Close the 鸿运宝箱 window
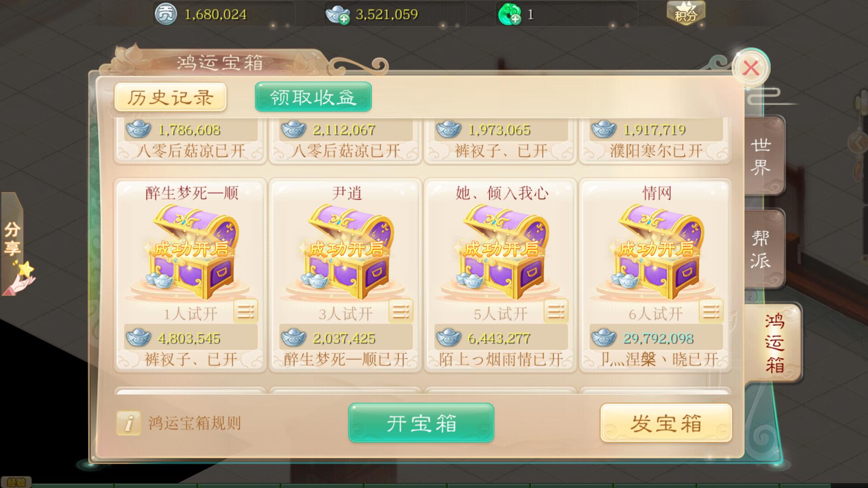The height and width of the screenshot is (488, 868). [x=751, y=68]
